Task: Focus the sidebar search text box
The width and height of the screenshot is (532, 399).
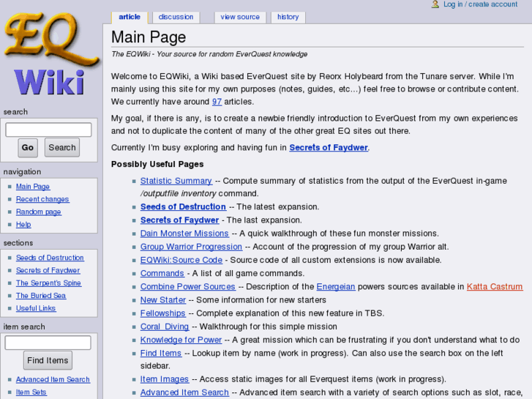Action: click(x=48, y=130)
